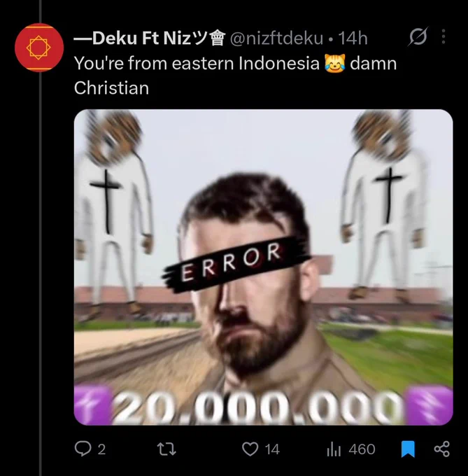The height and width of the screenshot is (476, 468).
Task: Like the post with the heart icon
Action: tap(250, 449)
